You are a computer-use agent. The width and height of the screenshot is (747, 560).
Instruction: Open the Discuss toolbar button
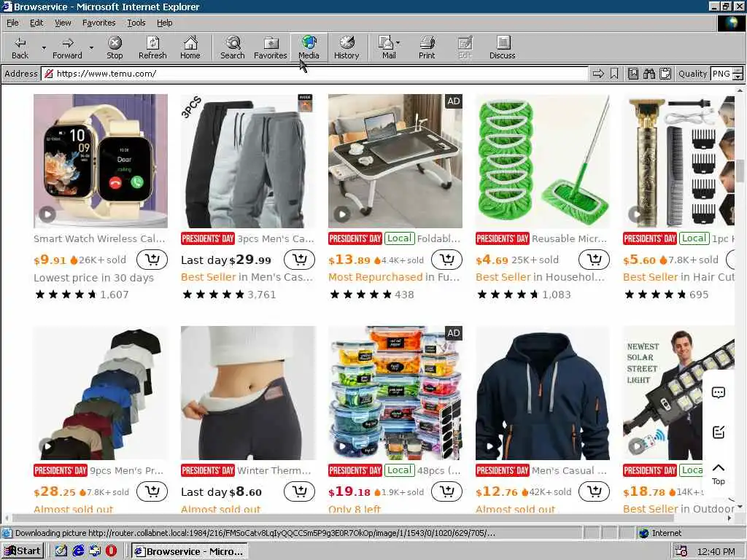coord(502,47)
